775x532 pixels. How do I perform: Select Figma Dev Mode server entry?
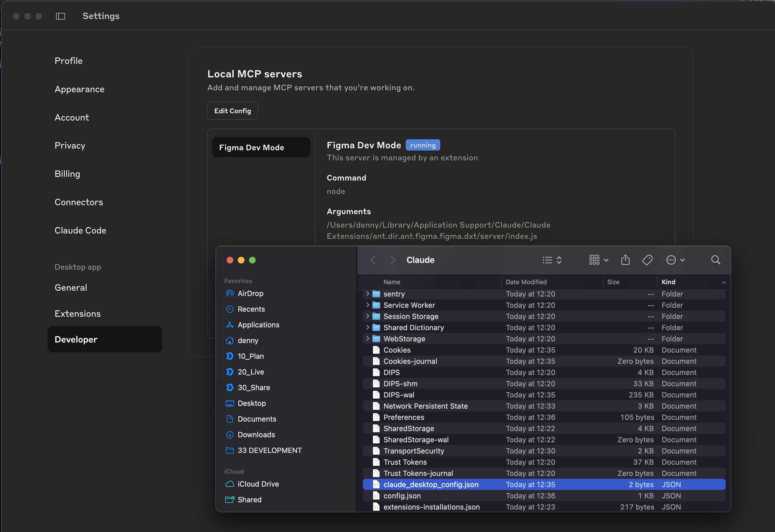click(261, 147)
